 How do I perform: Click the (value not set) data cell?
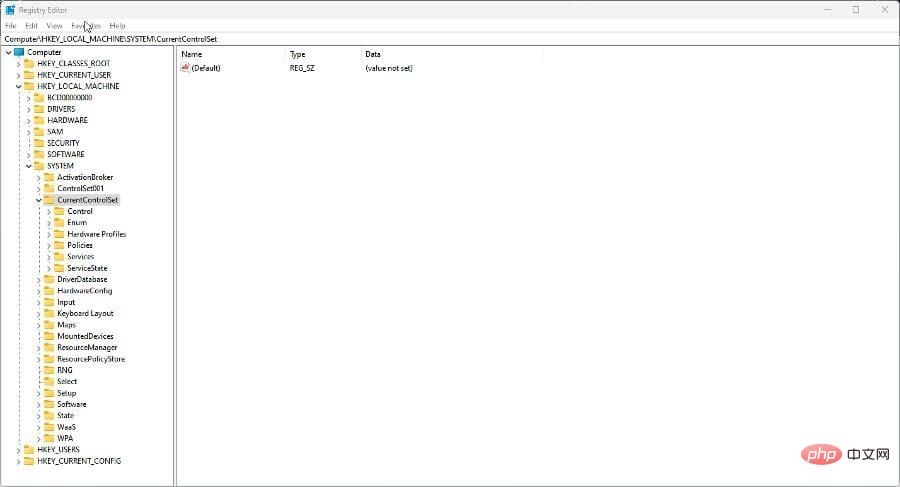[x=389, y=68]
